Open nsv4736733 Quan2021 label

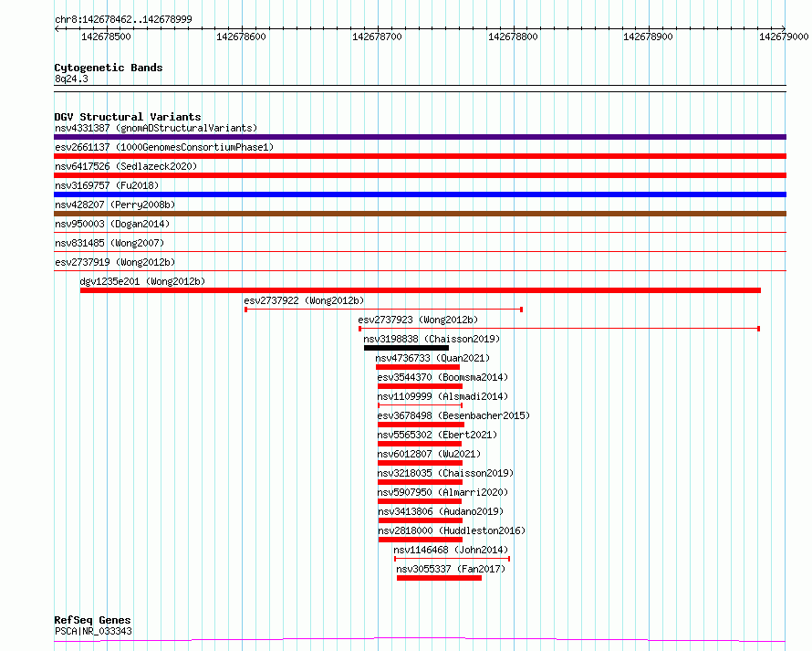pyautogui.click(x=432, y=358)
